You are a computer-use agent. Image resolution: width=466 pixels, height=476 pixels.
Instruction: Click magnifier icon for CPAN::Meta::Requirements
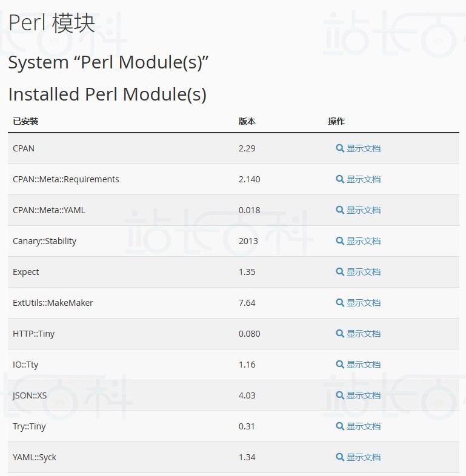339,179
